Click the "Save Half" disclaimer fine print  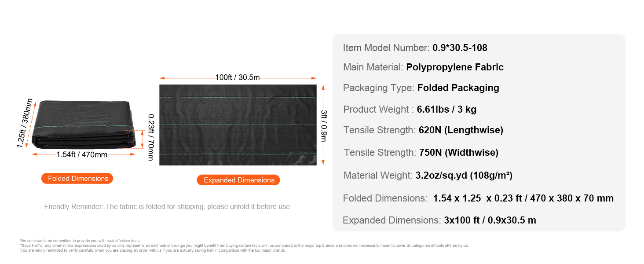point(244,246)
